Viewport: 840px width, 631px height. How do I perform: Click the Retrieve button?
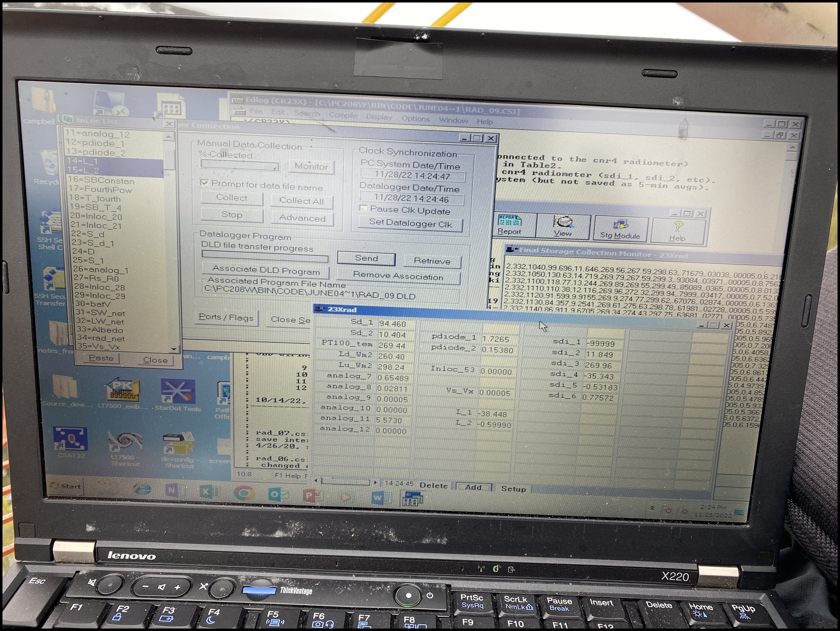point(432,261)
